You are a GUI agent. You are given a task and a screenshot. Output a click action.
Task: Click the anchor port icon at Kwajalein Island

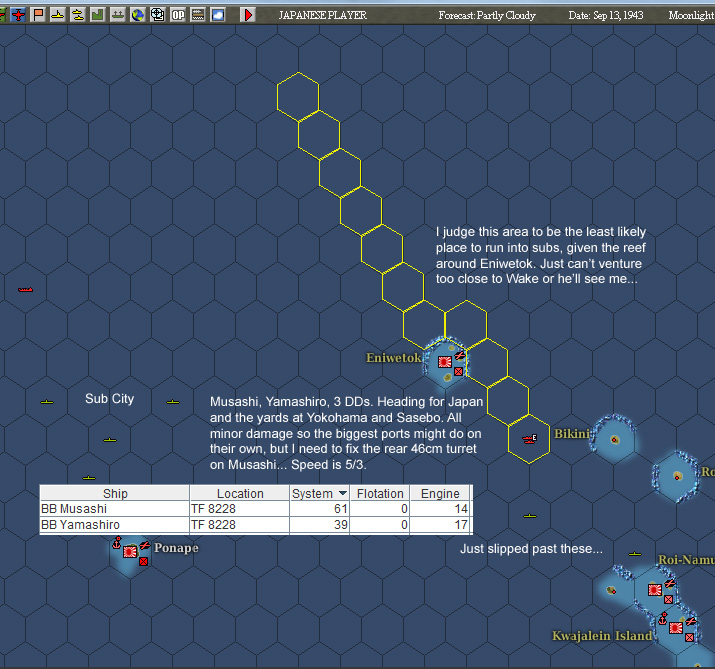(x=663, y=619)
